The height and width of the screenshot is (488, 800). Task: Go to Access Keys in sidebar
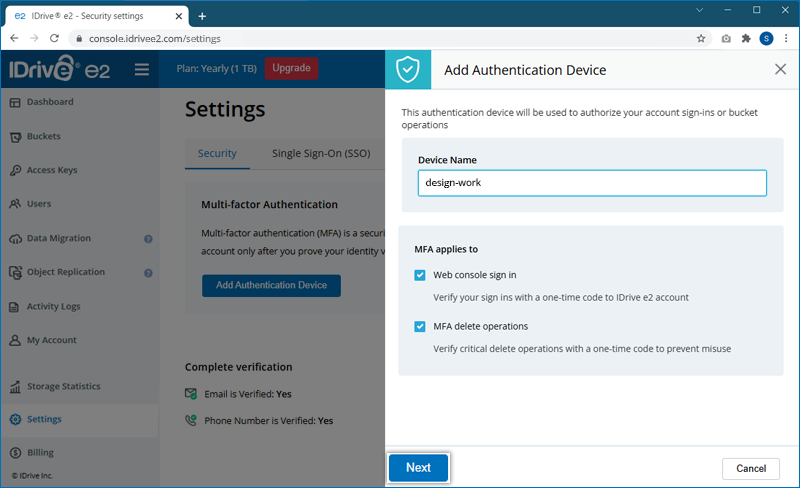tap(52, 170)
